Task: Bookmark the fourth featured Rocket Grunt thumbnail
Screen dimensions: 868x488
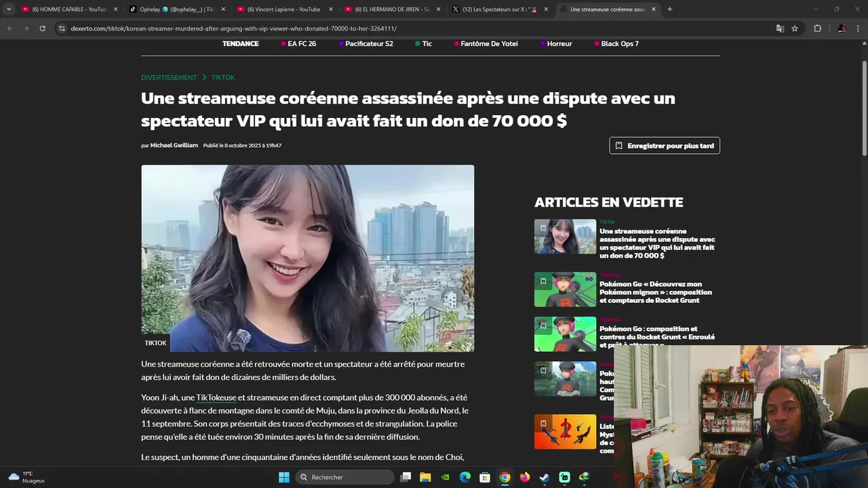Action: point(542,371)
